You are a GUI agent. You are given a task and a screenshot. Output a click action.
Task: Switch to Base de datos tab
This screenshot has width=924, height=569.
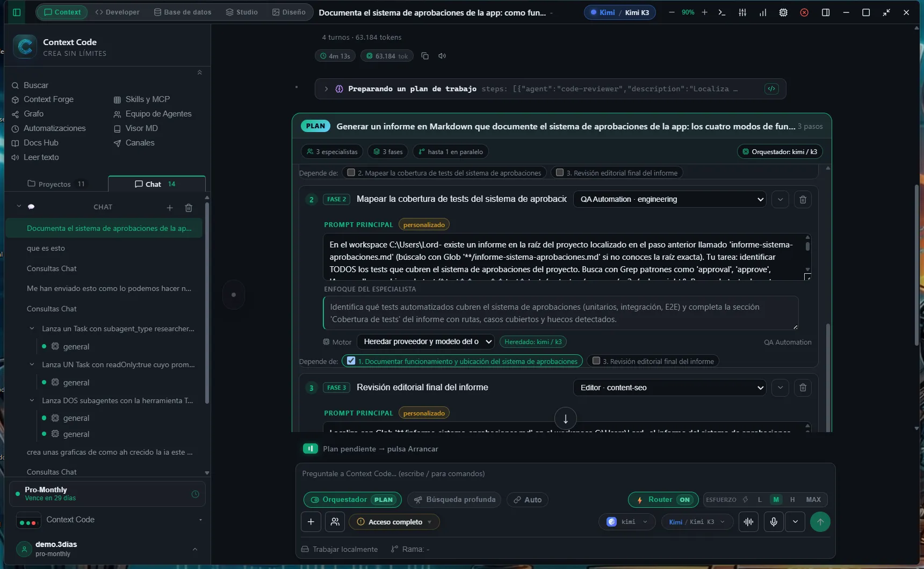point(183,12)
